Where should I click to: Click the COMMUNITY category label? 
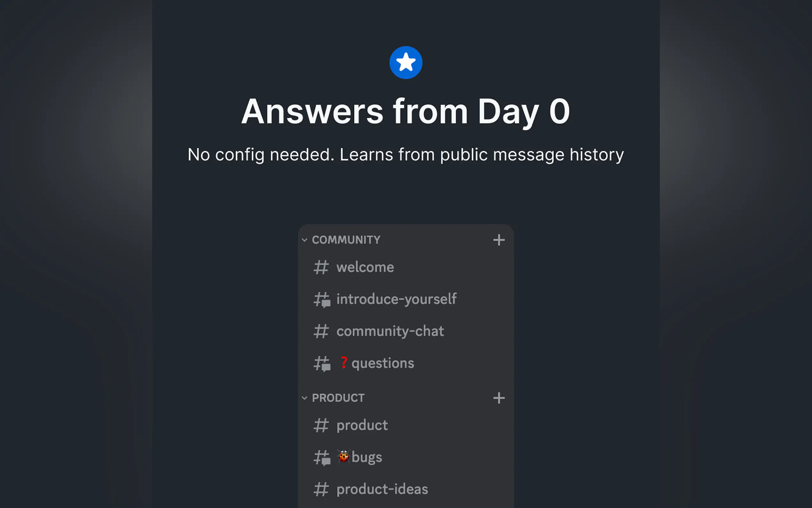(x=346, y=240)
